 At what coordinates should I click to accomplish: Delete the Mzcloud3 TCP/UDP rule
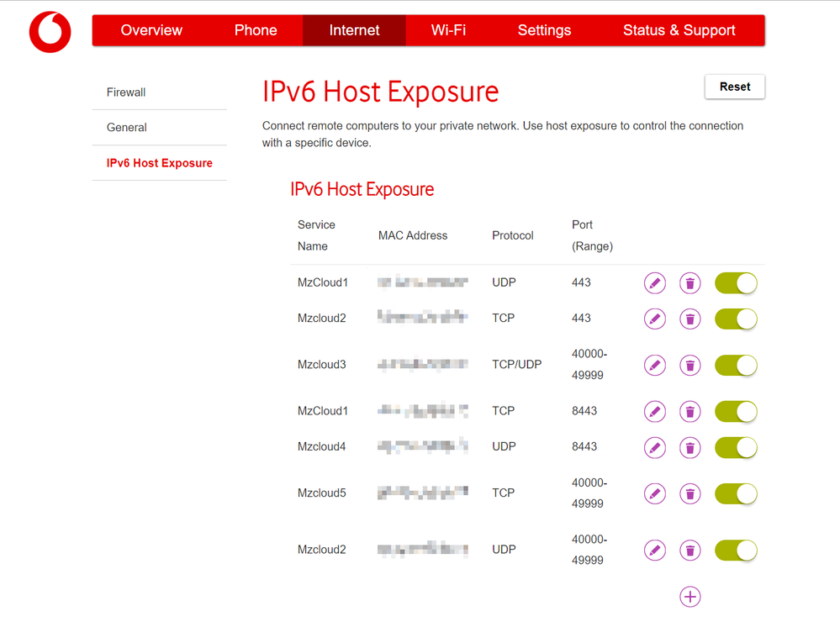click(689, 365)
